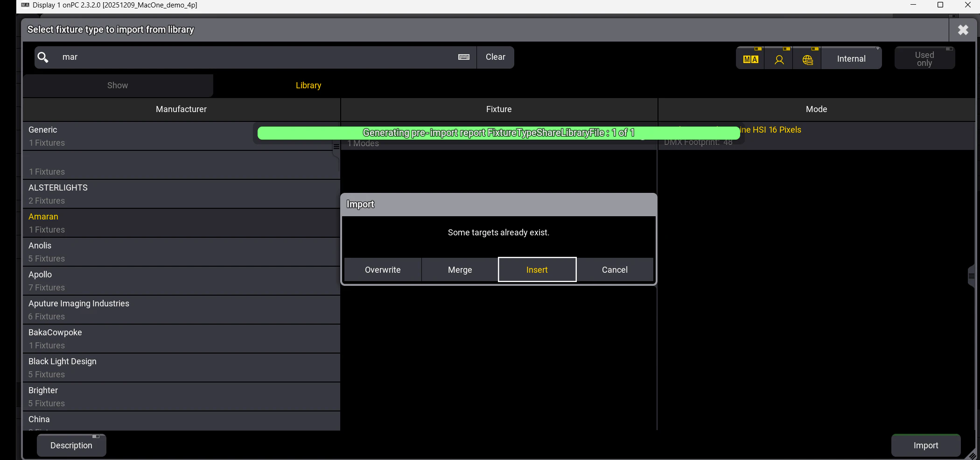Clear the search field
The width and height of the screenshot is (980, 460).
pyautogui.click(x=495, y=57)
